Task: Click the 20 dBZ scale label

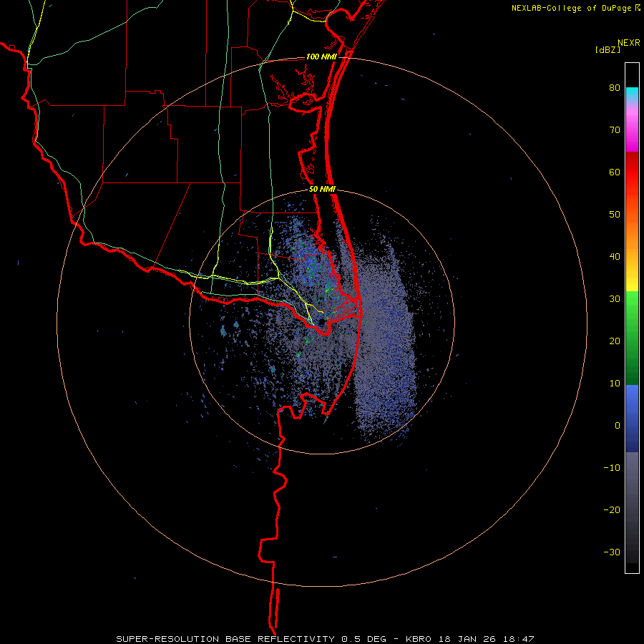Action: point(615,341)
